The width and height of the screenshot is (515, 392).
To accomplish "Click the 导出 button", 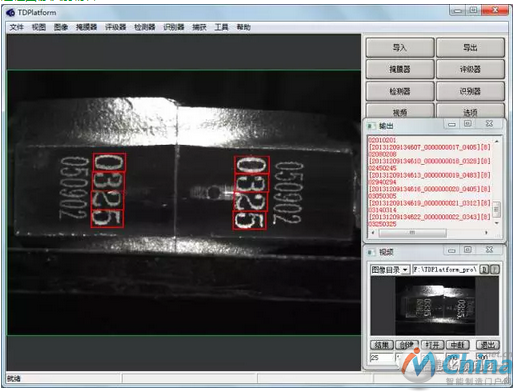I will click(x=470, y=48).
